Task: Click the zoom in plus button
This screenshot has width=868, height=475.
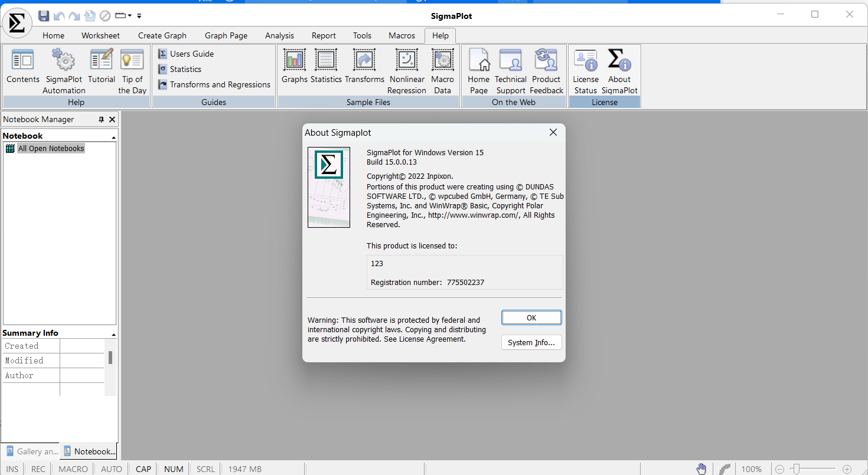Action: pyautogui.click(x=847, y=469)
